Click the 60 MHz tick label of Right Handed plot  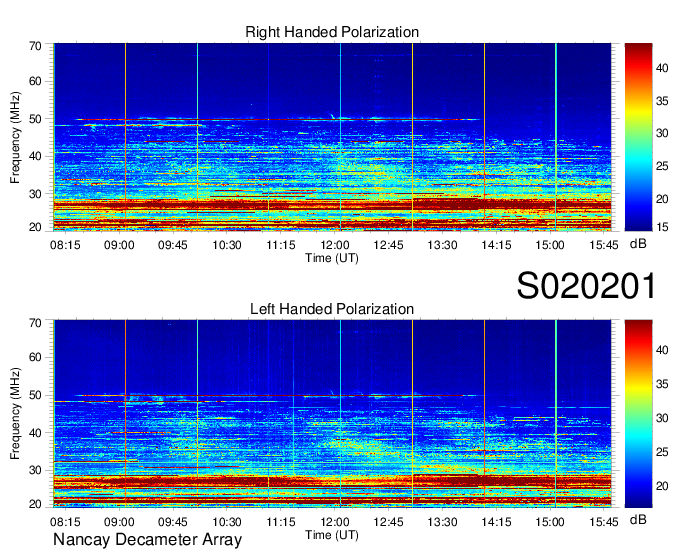35,82
